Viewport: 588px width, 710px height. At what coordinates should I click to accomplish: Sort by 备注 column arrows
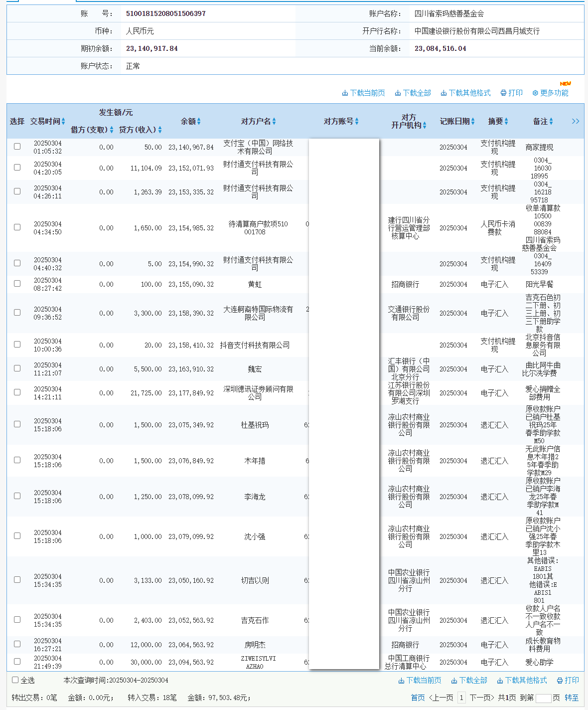551,122
